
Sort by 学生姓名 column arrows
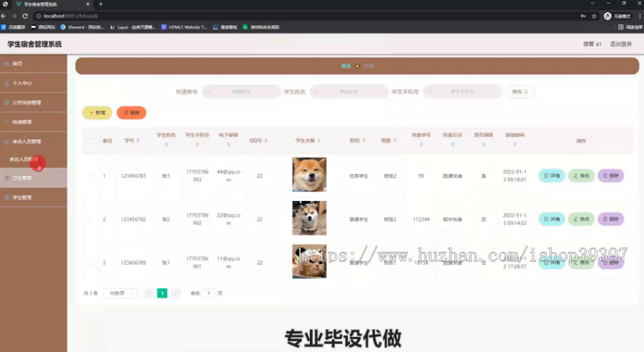click(x=166, y=145)
